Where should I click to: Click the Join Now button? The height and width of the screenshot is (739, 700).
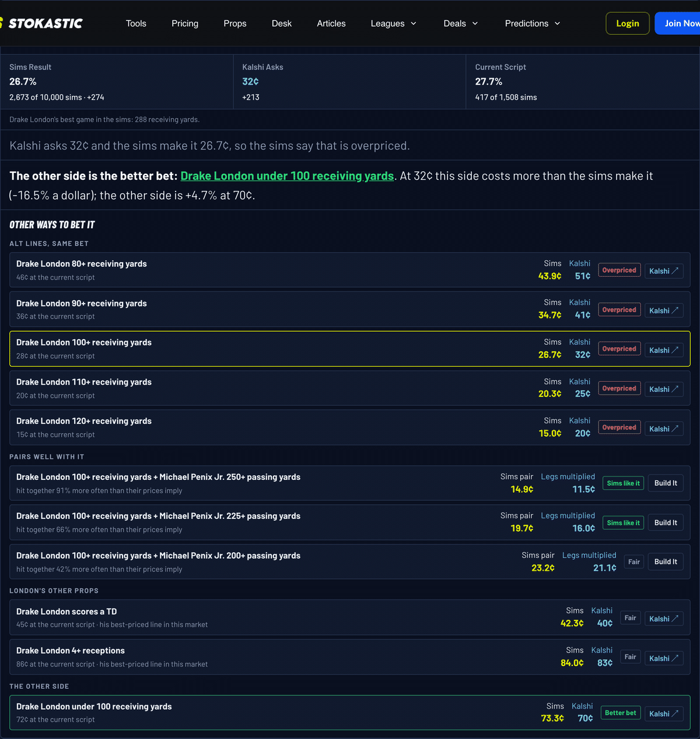coord(678,23)
